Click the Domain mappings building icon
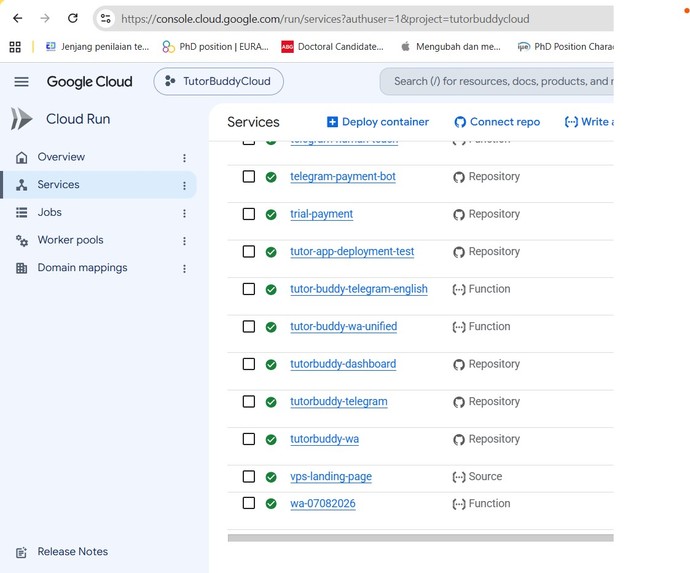Image resolution: width=690 pixels, height=573 pixels. pyautogui.click(x=22, y=268)
